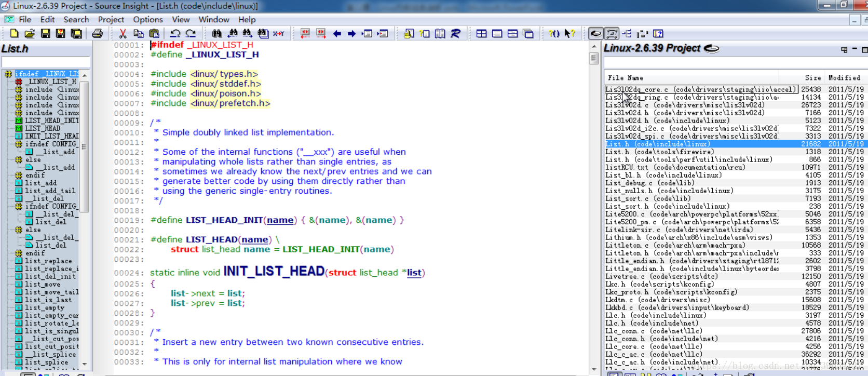868x376 pixels.
Task: Open the Window menu
Action: click(x=214, y=19)
